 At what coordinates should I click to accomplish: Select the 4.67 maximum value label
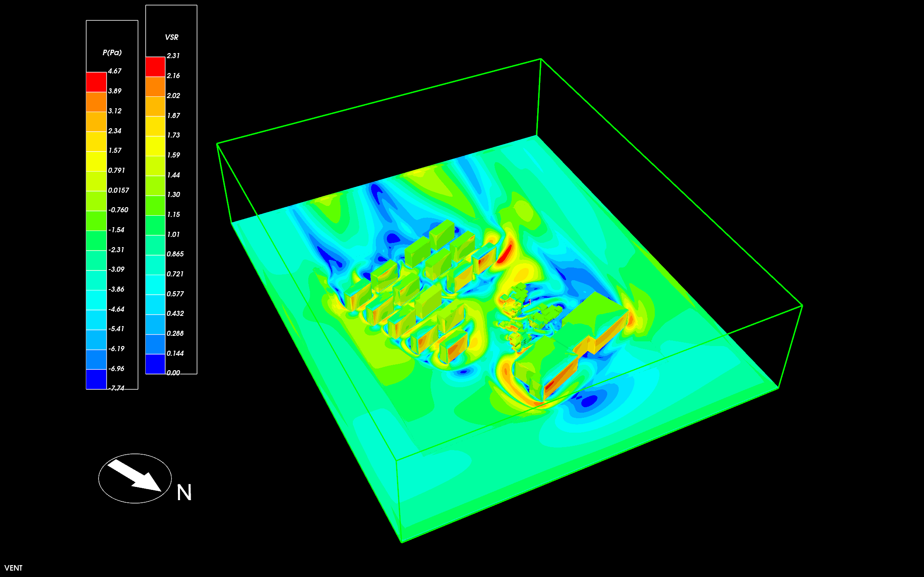[x=115, y=71]
